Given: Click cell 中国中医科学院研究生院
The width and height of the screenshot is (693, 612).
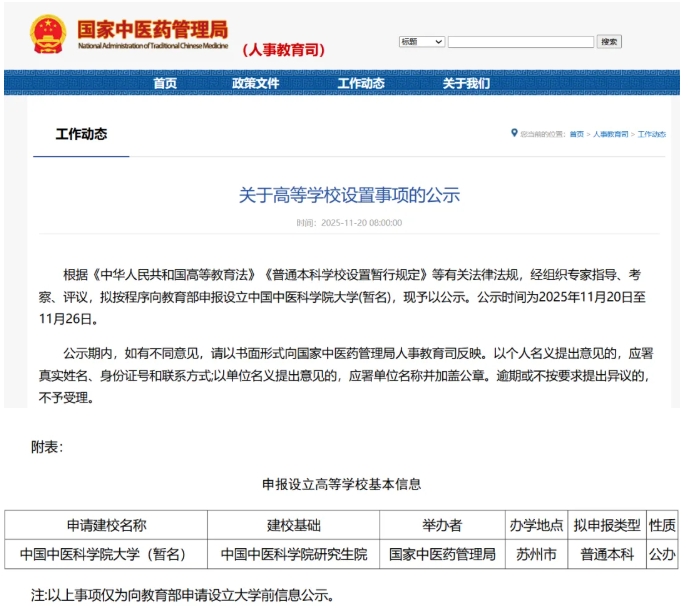Looking at the screenshot, I should tap(294, 554).
